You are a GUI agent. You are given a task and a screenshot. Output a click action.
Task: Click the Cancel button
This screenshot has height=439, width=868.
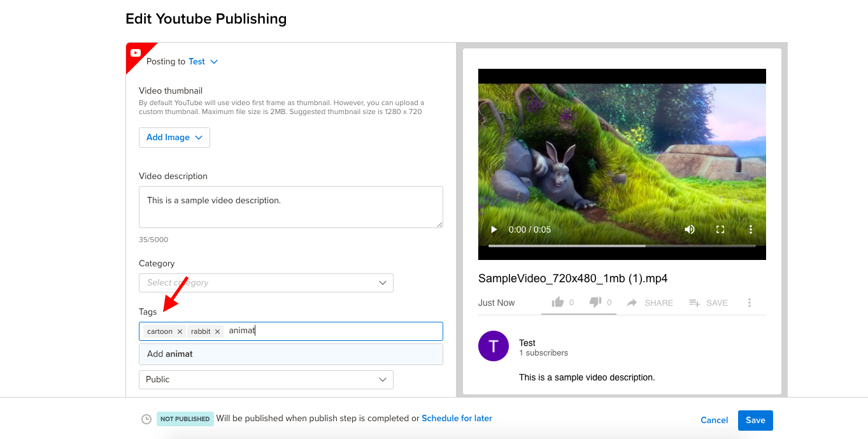coord(715,420)
